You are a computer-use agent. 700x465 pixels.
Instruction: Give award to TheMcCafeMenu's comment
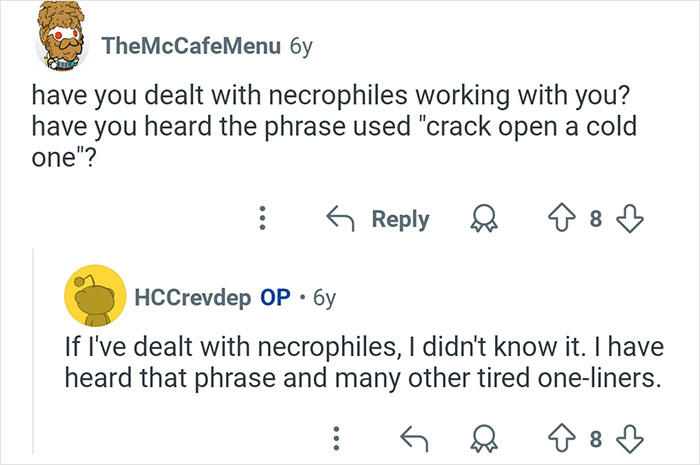point(485,220)
